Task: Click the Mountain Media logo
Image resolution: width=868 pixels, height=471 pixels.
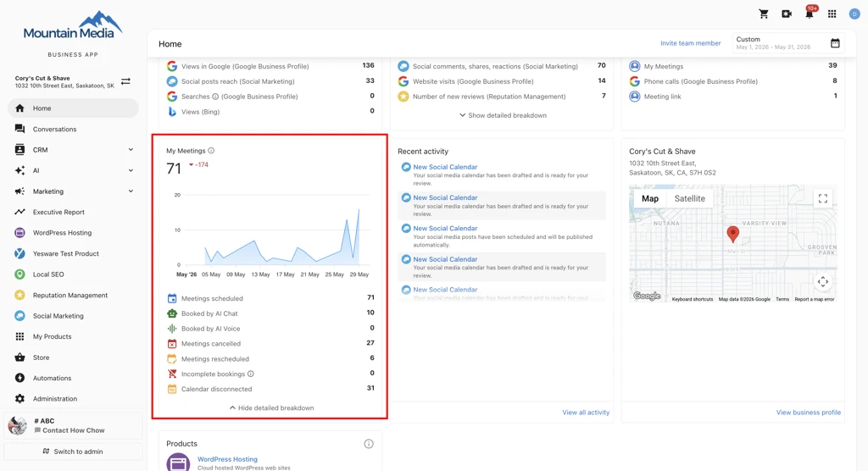Action: tap(73, 25)
